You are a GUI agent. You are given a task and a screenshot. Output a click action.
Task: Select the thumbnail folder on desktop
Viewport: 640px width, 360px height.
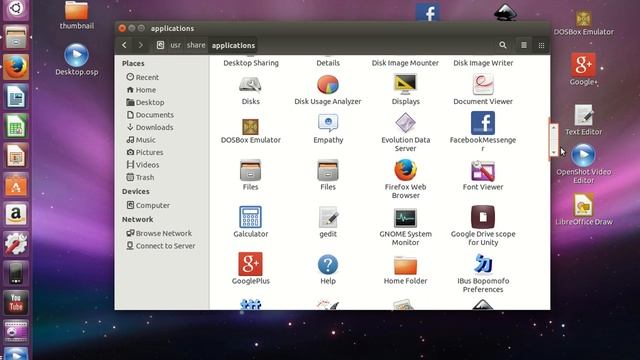coord(77,16)
